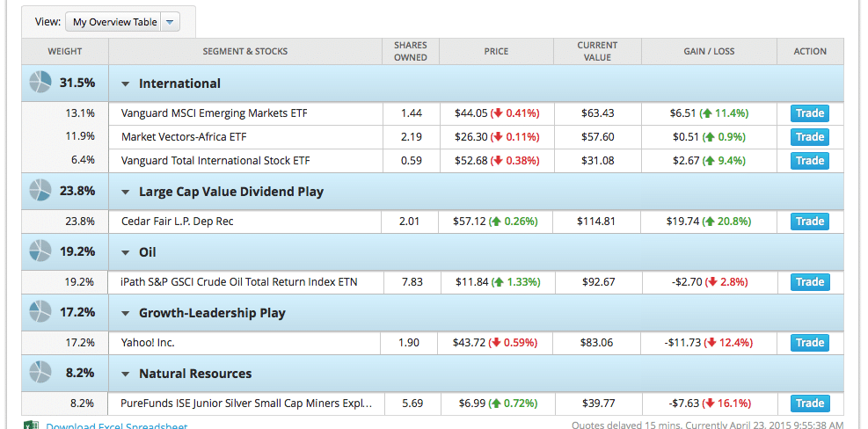Click the Oil segment pie chart icon
Viewport: 868px width, 429px height.
coord(40,252)
